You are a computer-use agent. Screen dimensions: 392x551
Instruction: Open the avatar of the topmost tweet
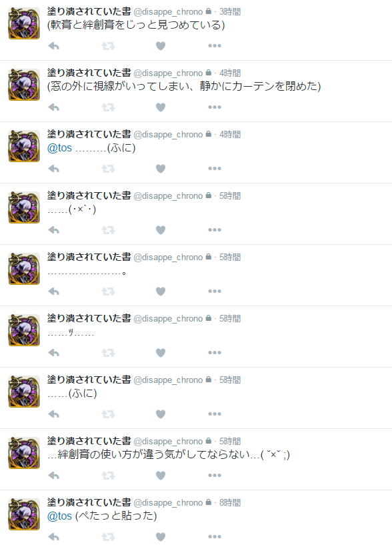pos(24,23)
